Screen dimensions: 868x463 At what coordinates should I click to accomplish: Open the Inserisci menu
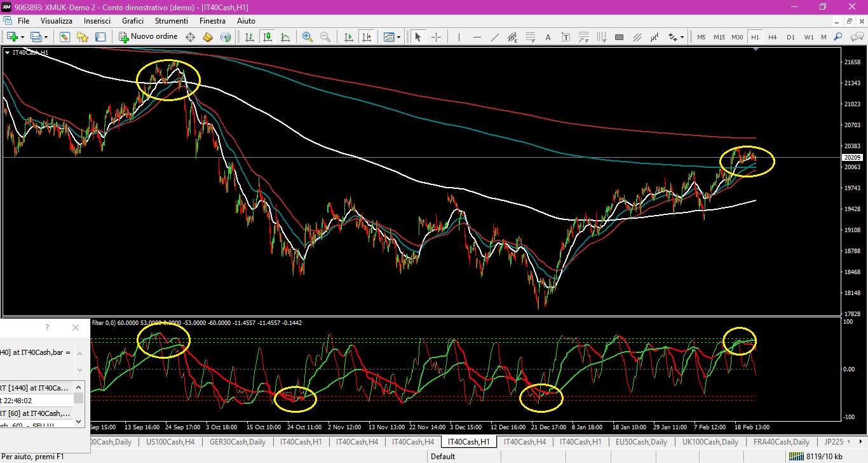click(97, 21)
